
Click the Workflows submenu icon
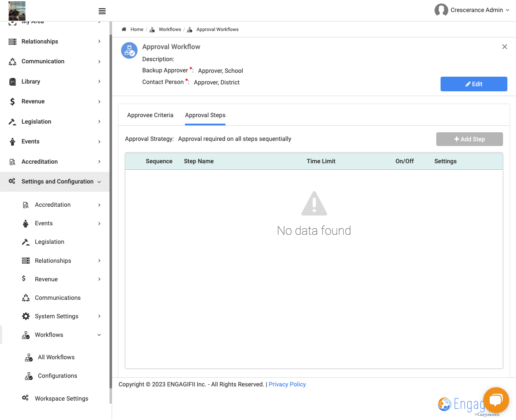[26, 335]
